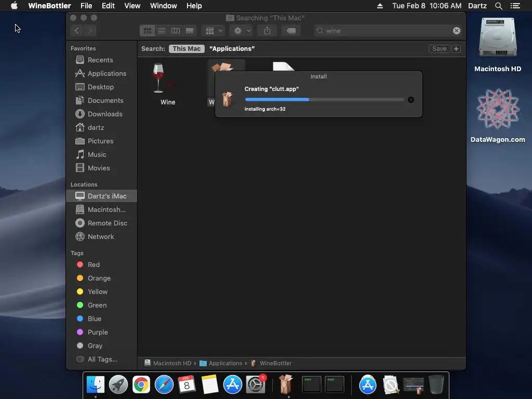Open the File menu
Screen dimensions: 532x399
point(86,6)
